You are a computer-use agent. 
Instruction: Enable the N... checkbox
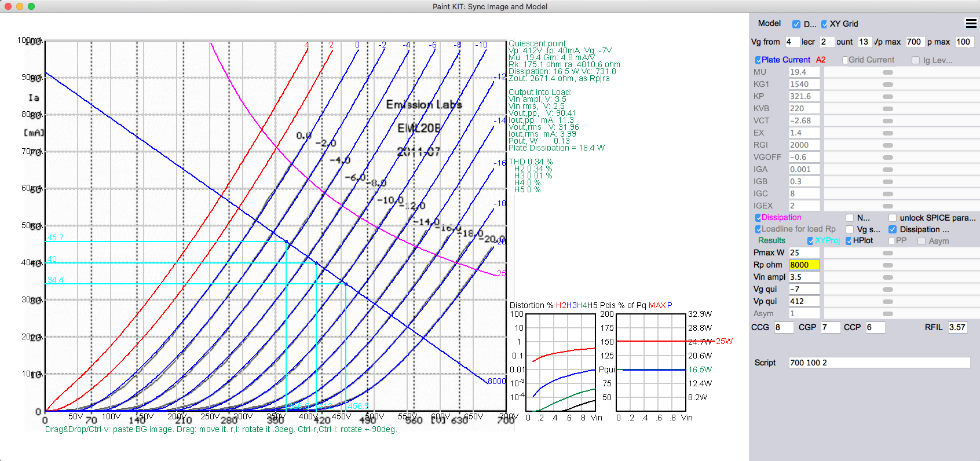pyautogui.click(x=850, y=218)
